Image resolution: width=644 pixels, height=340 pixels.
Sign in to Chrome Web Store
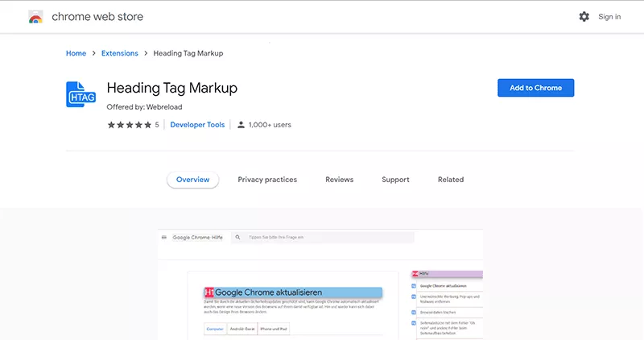[x=609, y=17]
